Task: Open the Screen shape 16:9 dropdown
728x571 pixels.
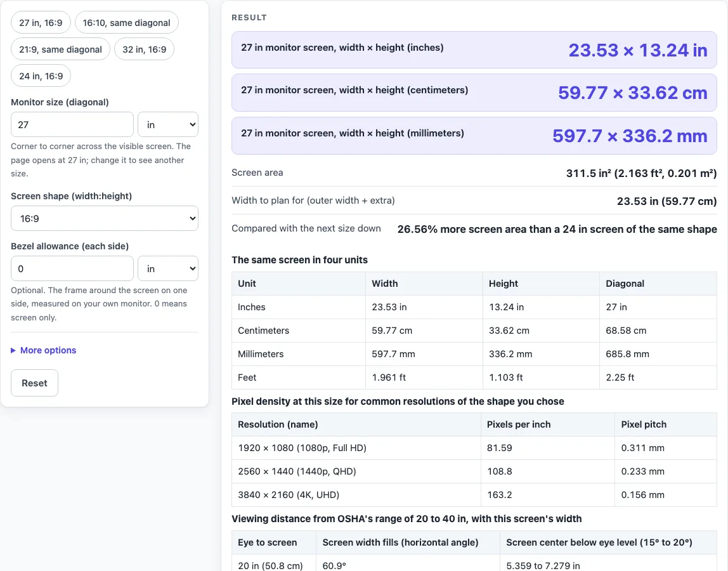Action: coord(105,218)
